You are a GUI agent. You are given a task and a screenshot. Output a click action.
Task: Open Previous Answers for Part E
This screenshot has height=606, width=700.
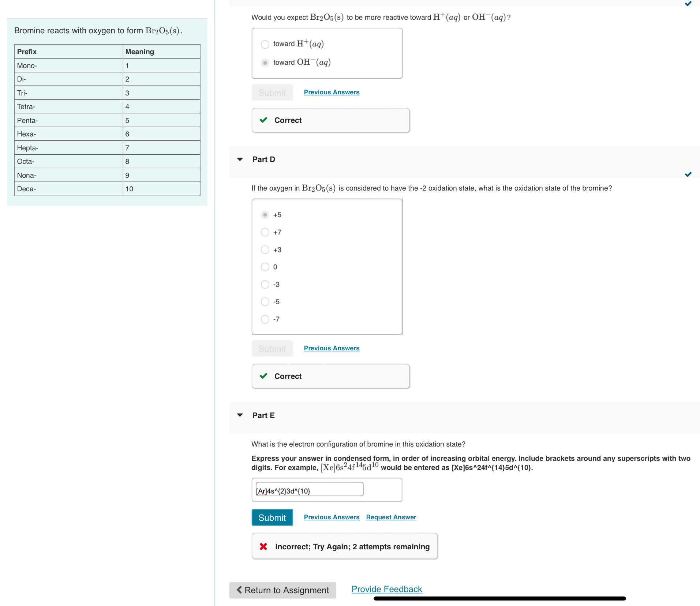[332, 517]
